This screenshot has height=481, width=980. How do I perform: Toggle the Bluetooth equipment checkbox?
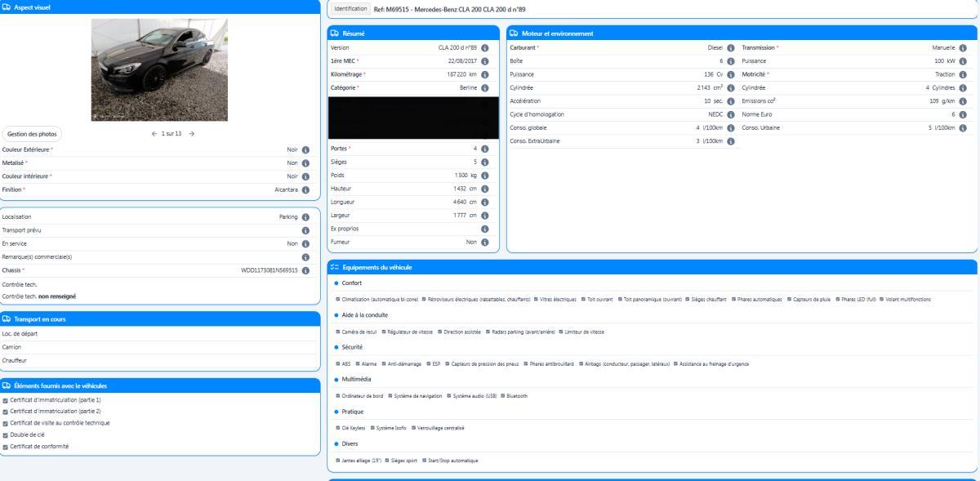tap(501, 396)
